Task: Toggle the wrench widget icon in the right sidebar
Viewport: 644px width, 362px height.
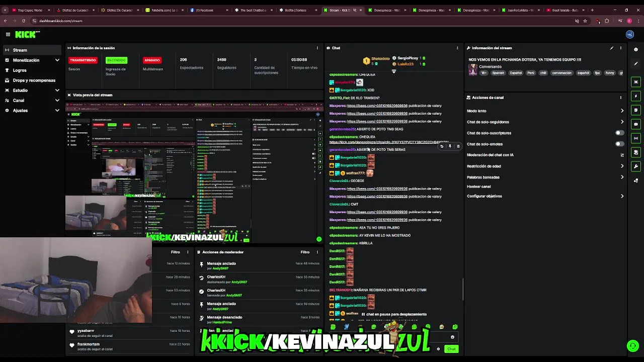Action: click(x=636, y=166)
